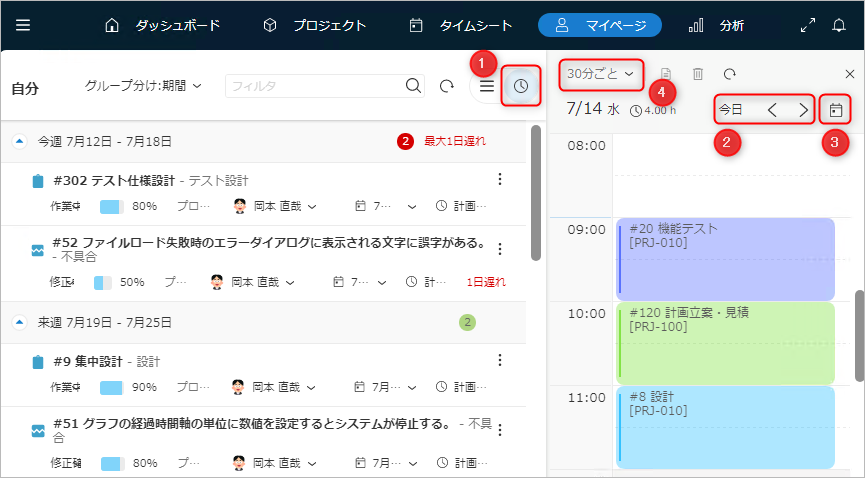This screenshot has height=478, width=865.
Task: Collapse the 来週 7月19日 - 7月25日 group
Action: pyautogui.click(x=20, y=323)
